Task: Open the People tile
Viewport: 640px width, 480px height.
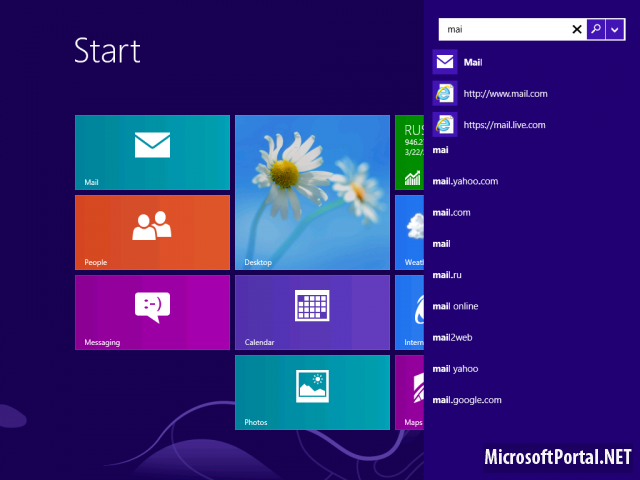Action: [x=152, y=232]
